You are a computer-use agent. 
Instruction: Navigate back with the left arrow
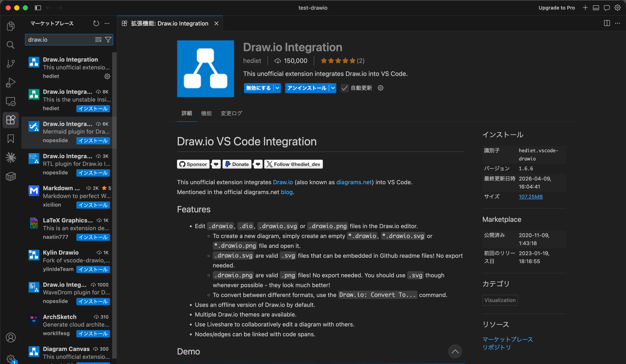(x=49, y=8)
